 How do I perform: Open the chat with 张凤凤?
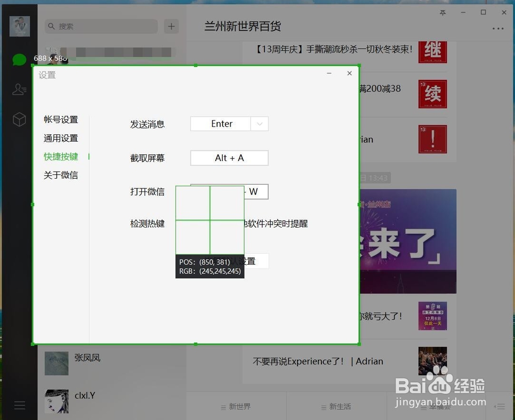click(88, 358)
